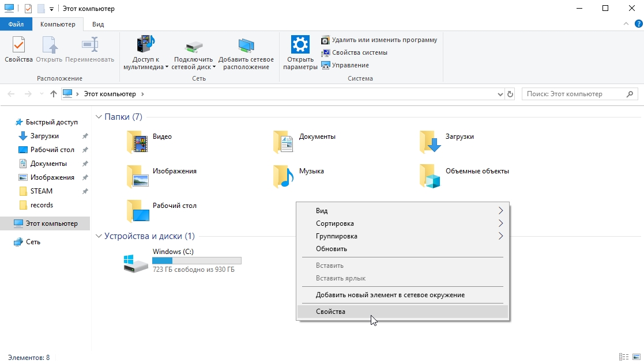Select the Компьютер ribbon tab
The width and height of the screenshot is (644, 364).
pos(58,24)
